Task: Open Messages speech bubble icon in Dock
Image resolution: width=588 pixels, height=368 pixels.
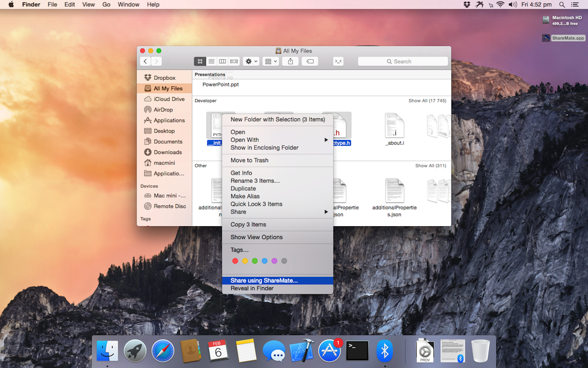Action: tap(274, 352)
